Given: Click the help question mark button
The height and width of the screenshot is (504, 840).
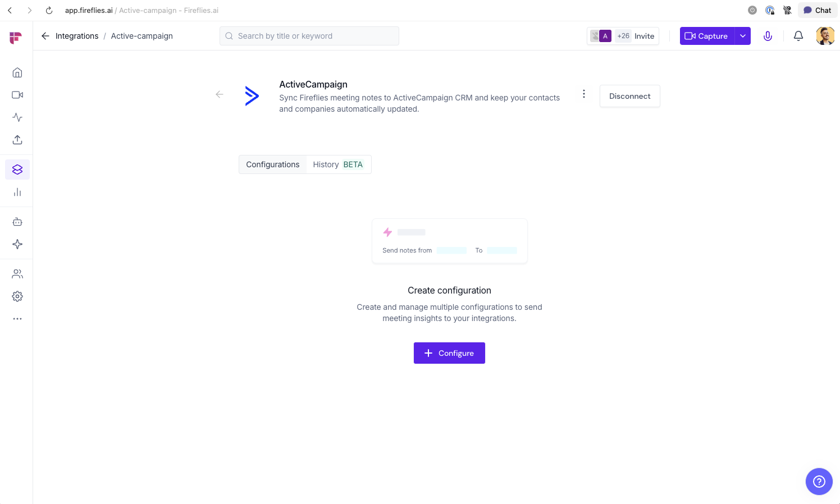Looking at the screenshot, I should 819,482.
